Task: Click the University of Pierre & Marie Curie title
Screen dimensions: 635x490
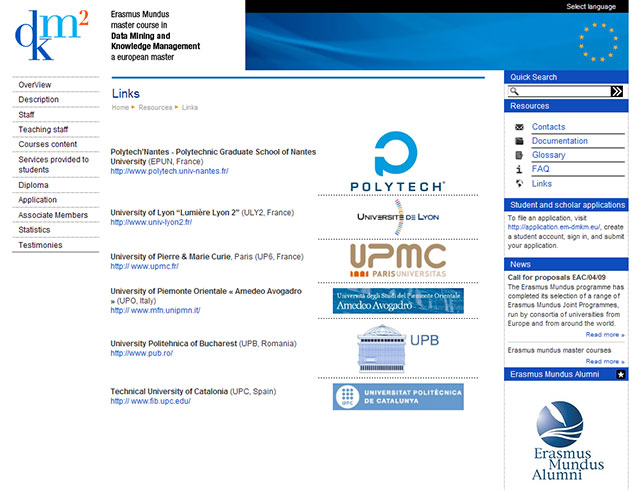Action: [x=170, y=257]
